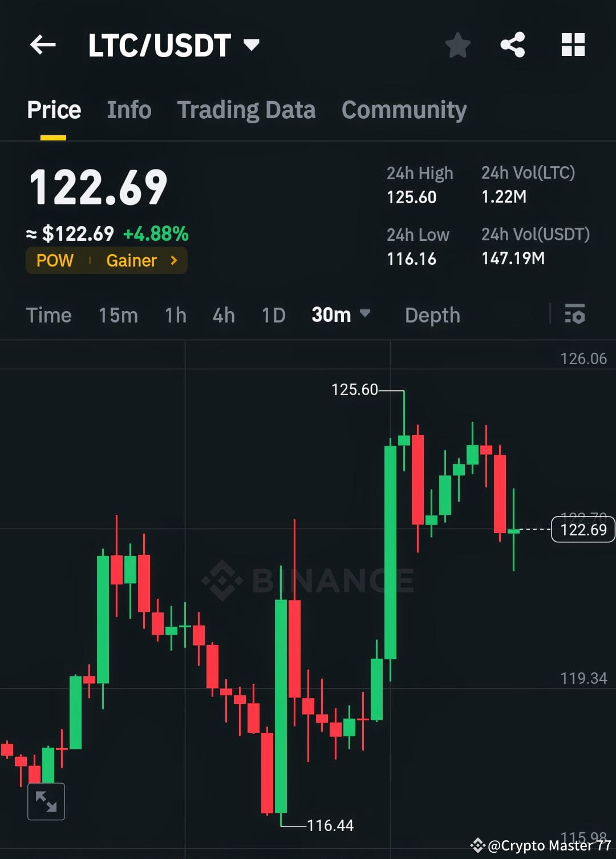Click the Crypto Master 77 diamond icon
616x859 pixels.
[477, 845]
